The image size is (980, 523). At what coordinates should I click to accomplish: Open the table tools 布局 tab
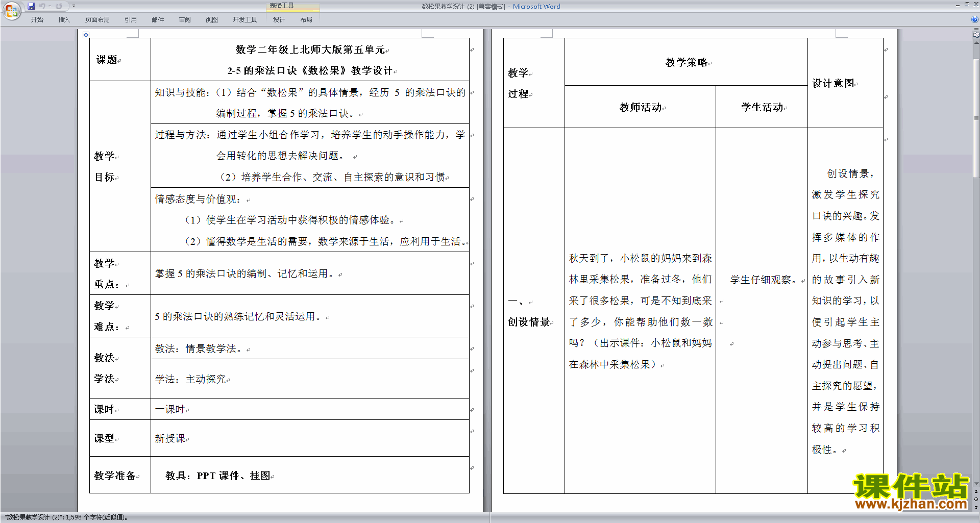306,20
